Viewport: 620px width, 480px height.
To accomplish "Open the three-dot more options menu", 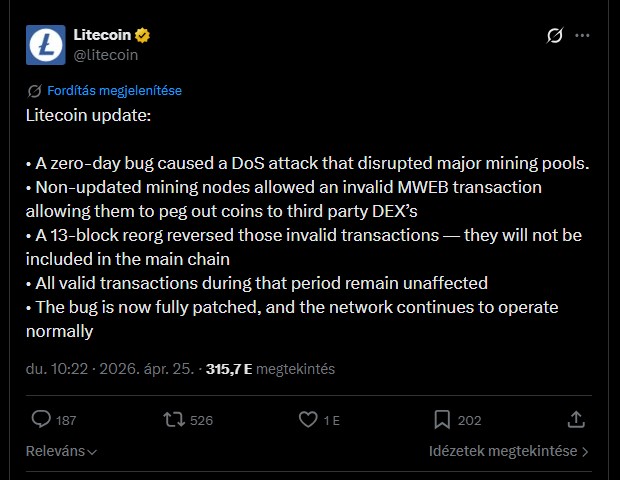I will (x=583, y=37).
